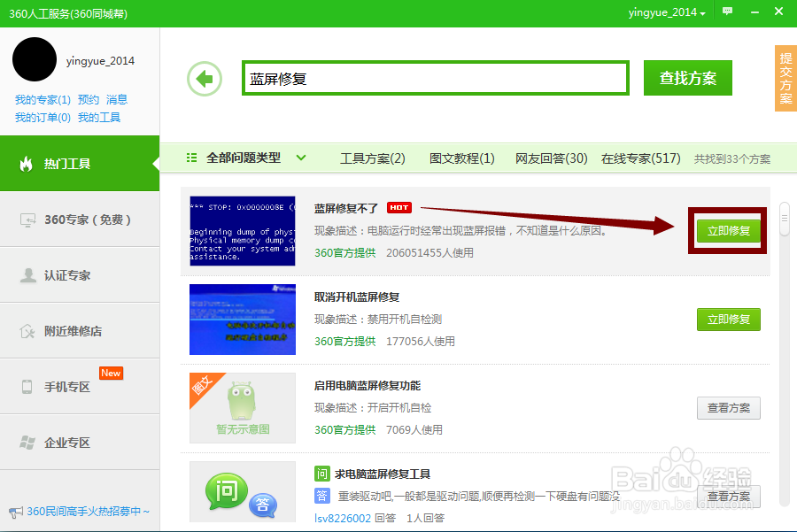Click the megaphone icon at bottom left
The height and width of the screenshot is (532, 797).
pos(16,512)
